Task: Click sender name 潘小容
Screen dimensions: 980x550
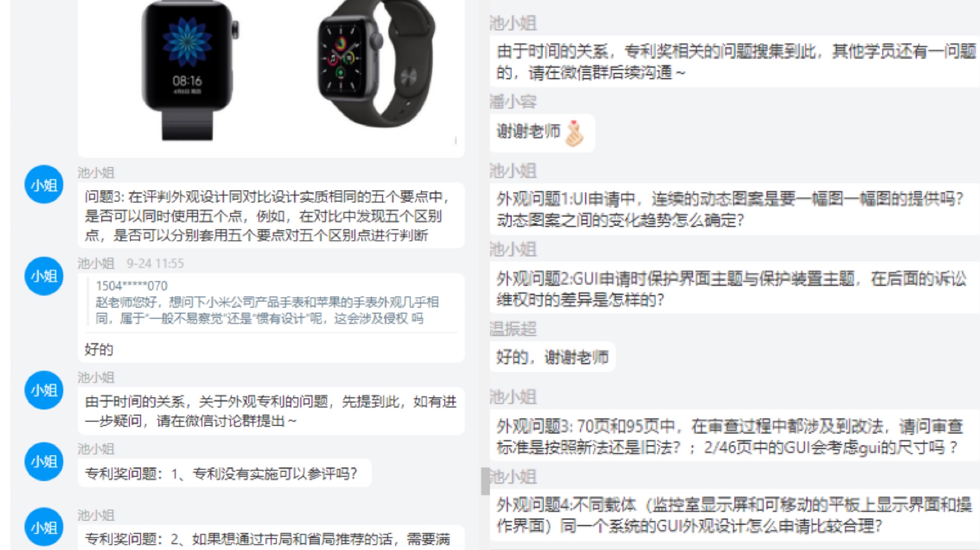Action: point(513,101)
